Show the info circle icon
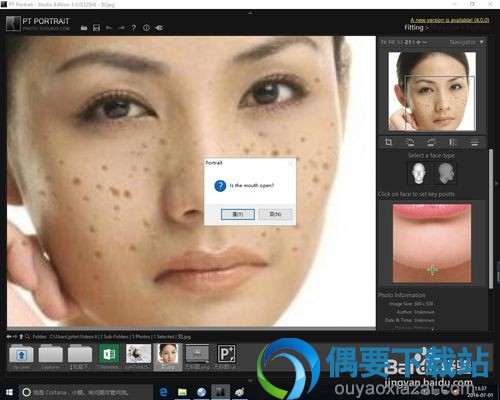This screenshot has height=400, width=500. [146, 28]
